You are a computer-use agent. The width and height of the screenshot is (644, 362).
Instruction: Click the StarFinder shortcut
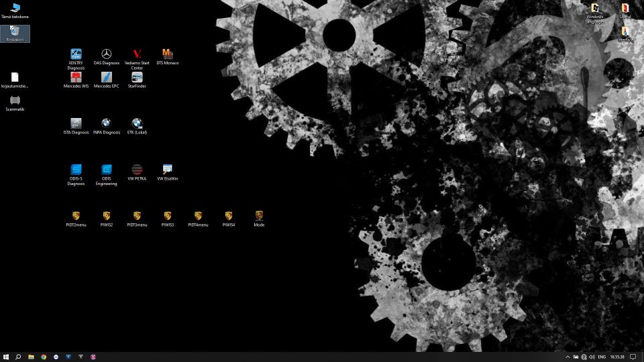tap(137, 80)
